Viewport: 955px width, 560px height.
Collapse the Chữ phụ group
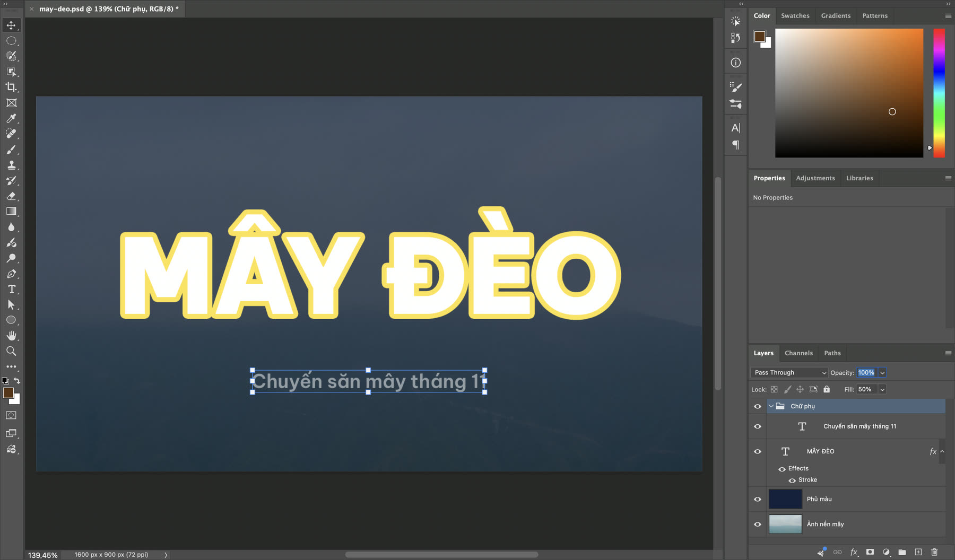[x=771, y=406]
